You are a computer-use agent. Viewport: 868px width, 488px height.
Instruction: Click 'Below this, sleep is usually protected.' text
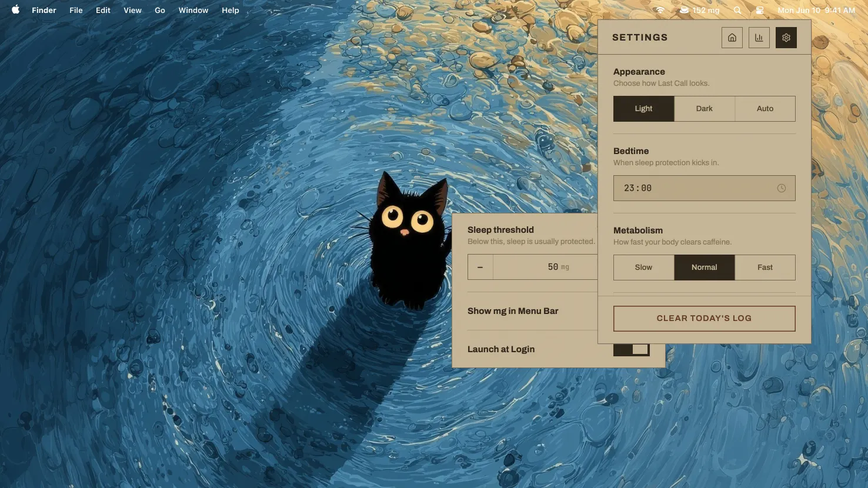[x=531, y=242]
